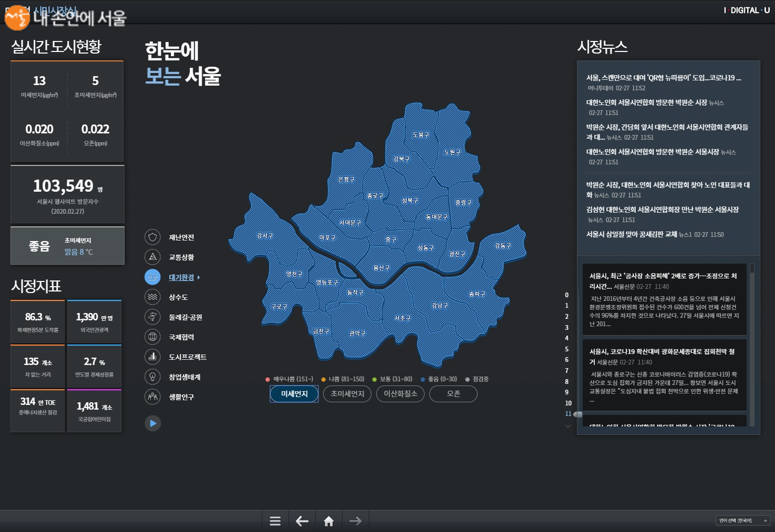
Task: Toggle map to 이산화질소 layer
Action: point(400,394)
